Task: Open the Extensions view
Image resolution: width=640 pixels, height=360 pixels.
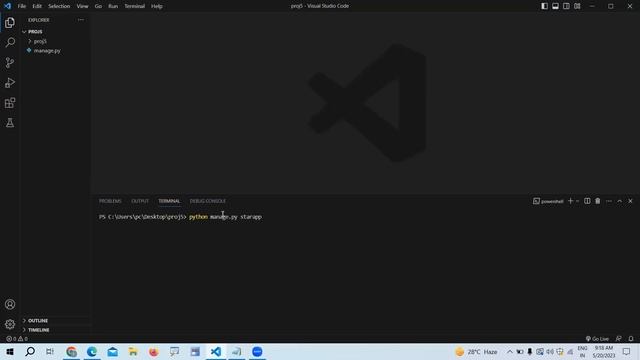Action: pyautogui.click(x=10, y=103)
